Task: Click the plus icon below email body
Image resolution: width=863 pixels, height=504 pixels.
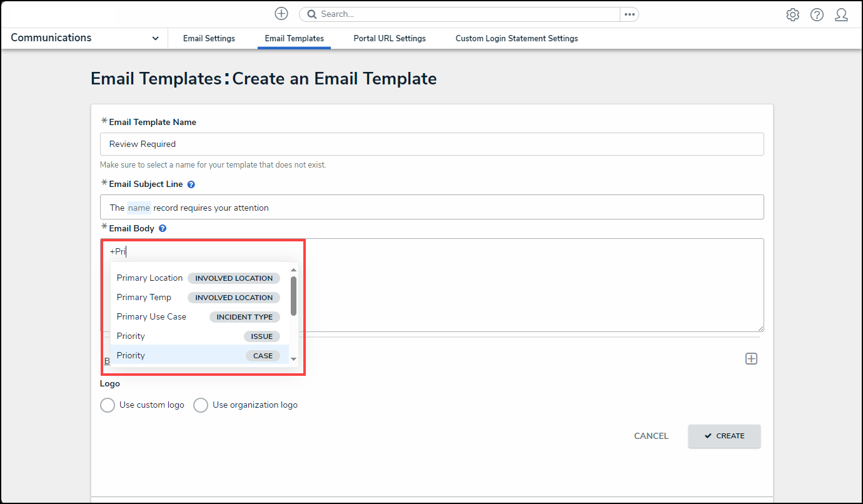Action: 751,358
